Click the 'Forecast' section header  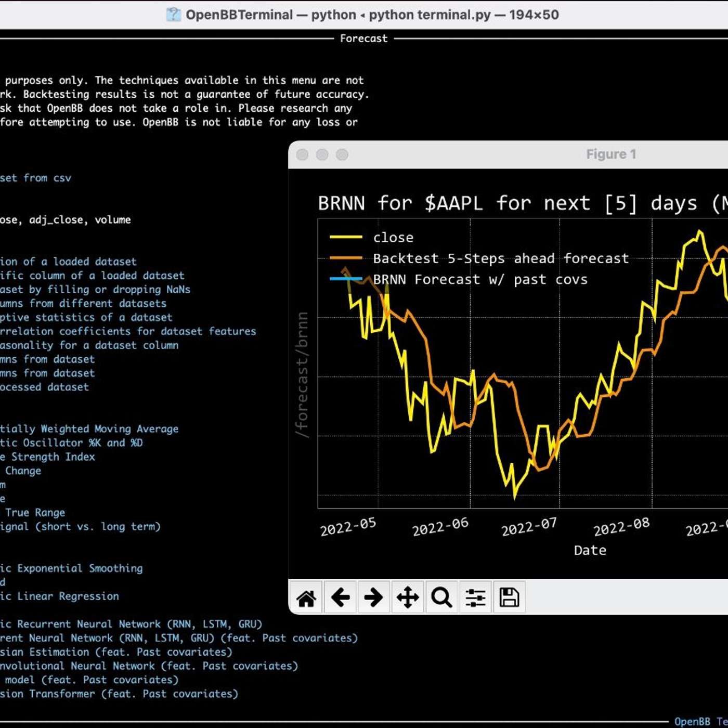(363, 38)
